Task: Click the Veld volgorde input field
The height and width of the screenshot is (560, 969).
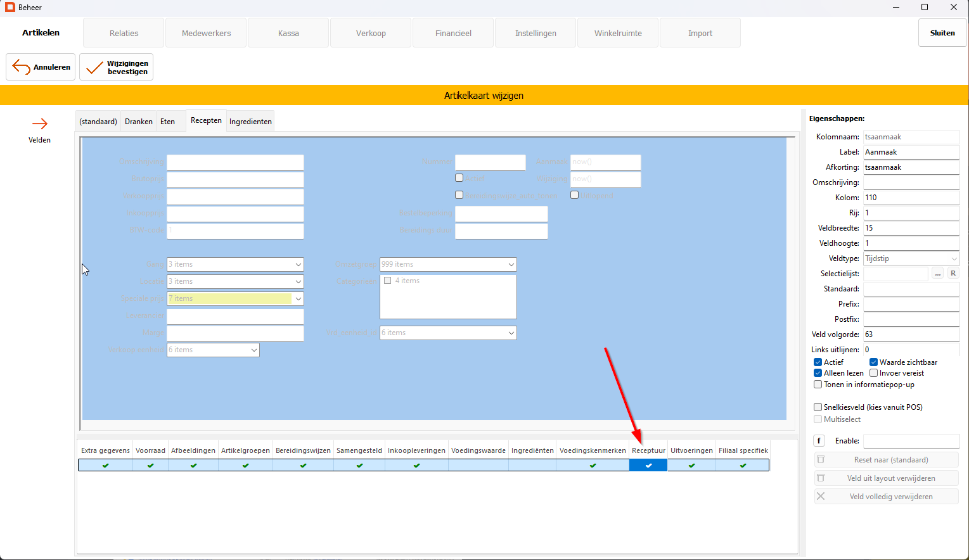Action: pyautogui.click(x=911, y=334)
